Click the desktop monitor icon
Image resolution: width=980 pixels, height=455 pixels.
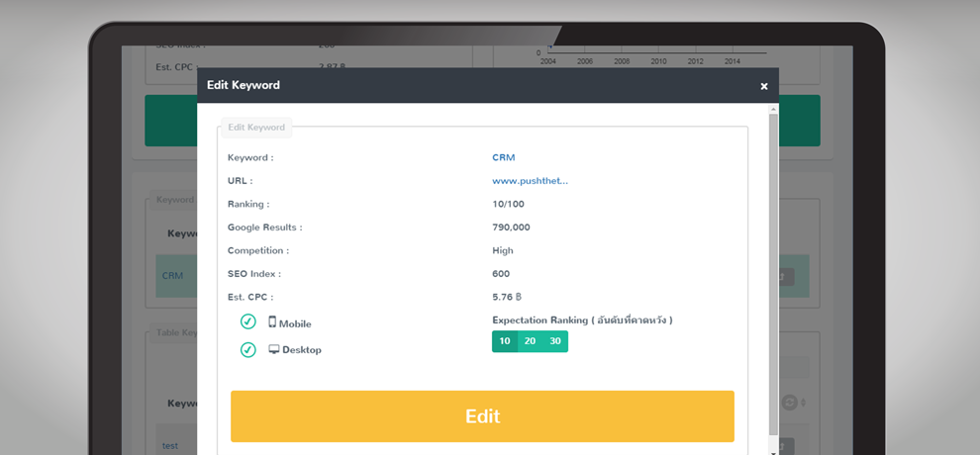point(274,349)
